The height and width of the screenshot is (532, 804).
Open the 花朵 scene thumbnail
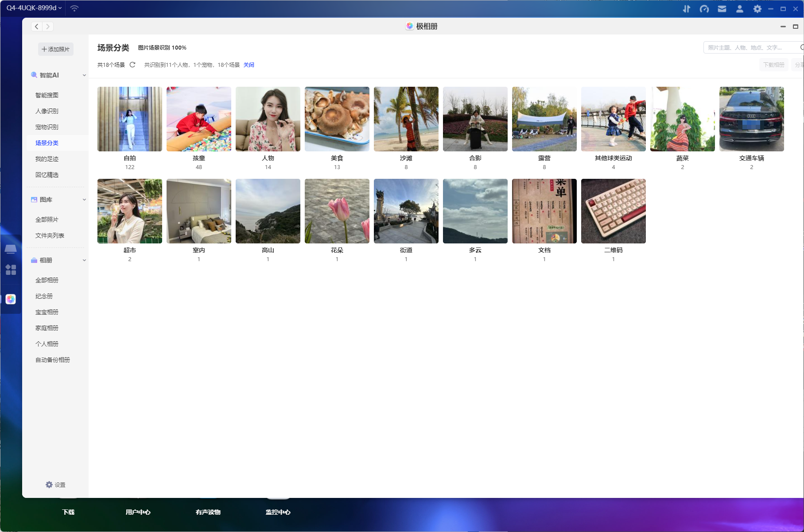pyautogui.click(x=337, y=211)
